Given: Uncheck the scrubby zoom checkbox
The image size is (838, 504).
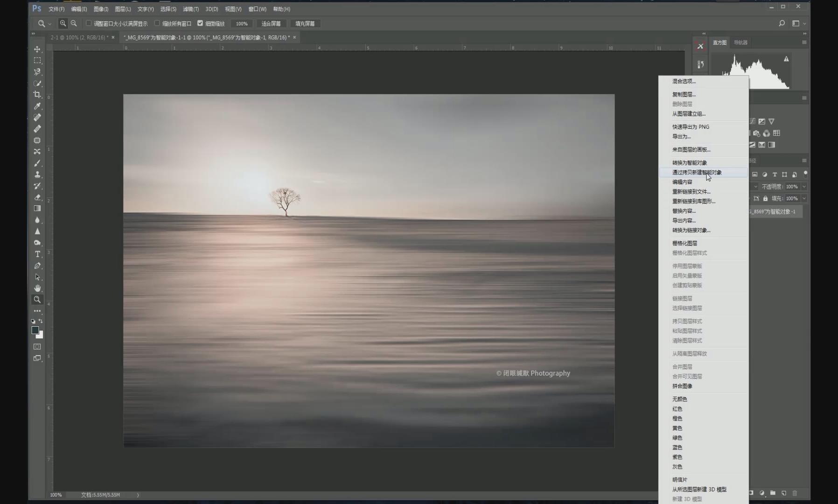Looking at the screenshot, I should [x=200, y=23].
